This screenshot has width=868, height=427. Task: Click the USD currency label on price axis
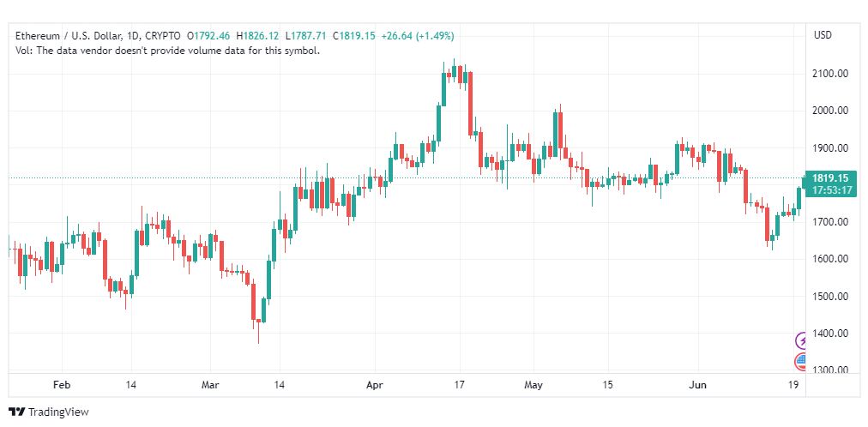coord(823,35)
